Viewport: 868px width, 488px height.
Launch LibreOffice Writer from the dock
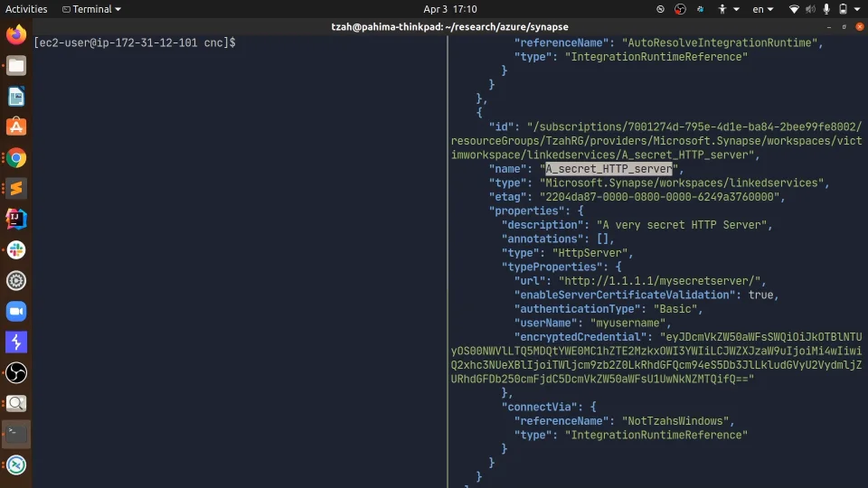click(x=16, y=97)
